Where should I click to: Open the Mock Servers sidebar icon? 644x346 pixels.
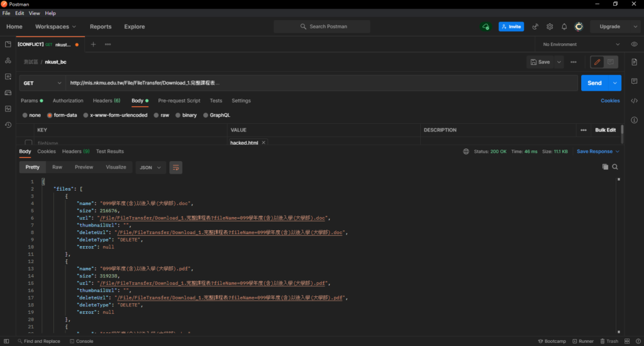pyautogui.click(x=8, y=93)
